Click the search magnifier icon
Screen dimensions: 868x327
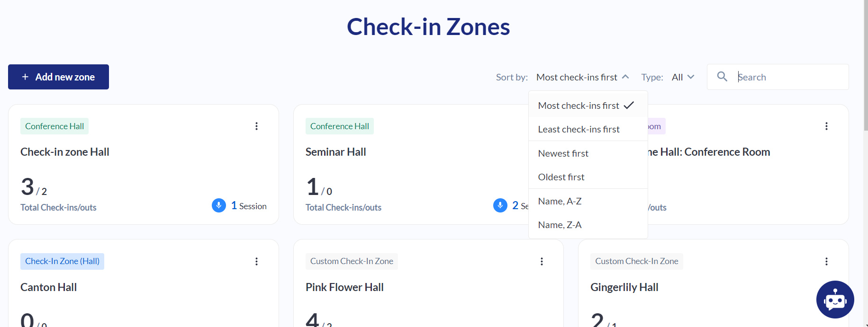click(x=722, y=77)
